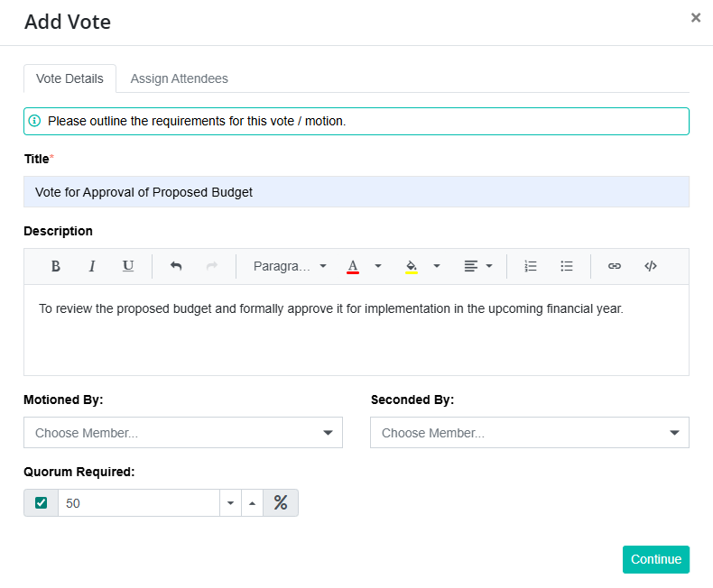Click the red font color swatch

coord(353,266)
